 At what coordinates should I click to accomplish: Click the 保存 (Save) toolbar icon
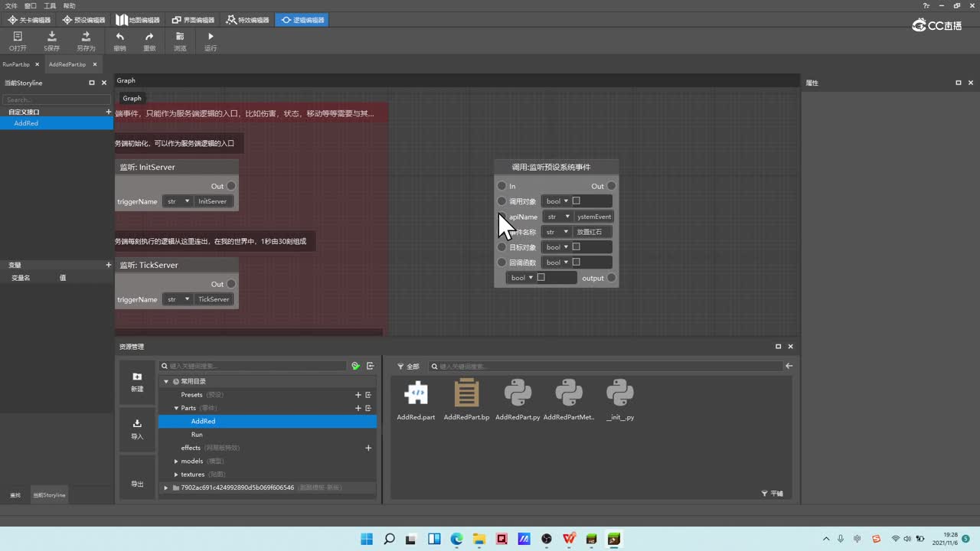point(51,37)
